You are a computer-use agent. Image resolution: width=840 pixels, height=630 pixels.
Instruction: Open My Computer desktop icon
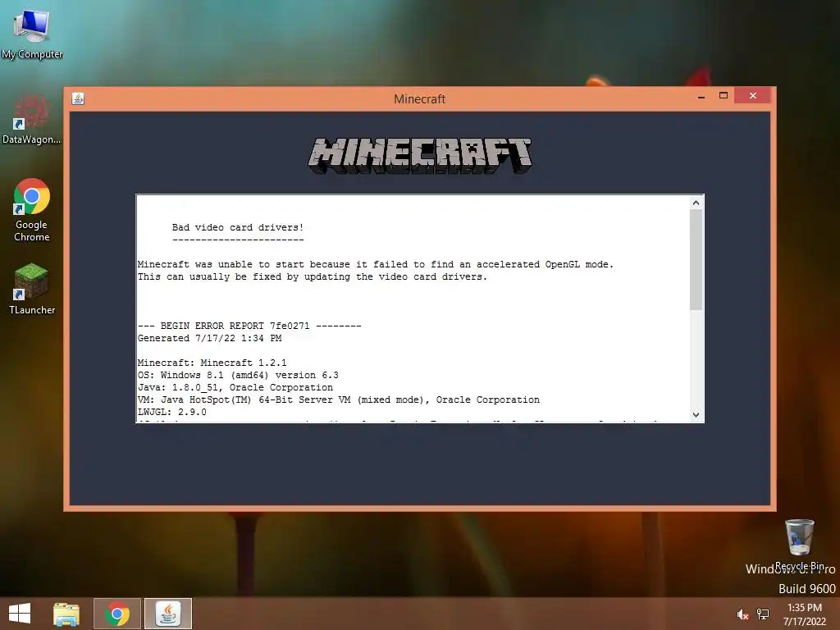click(32, 33)
